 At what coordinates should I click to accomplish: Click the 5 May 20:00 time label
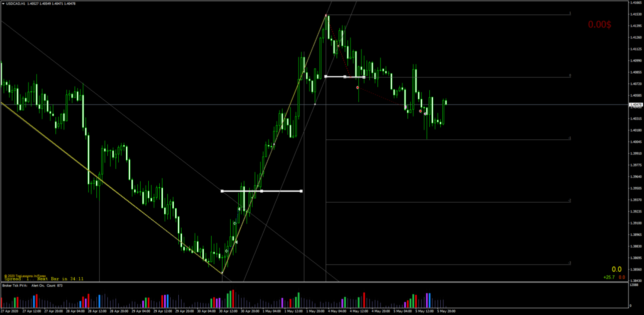[x=447, y=311]
